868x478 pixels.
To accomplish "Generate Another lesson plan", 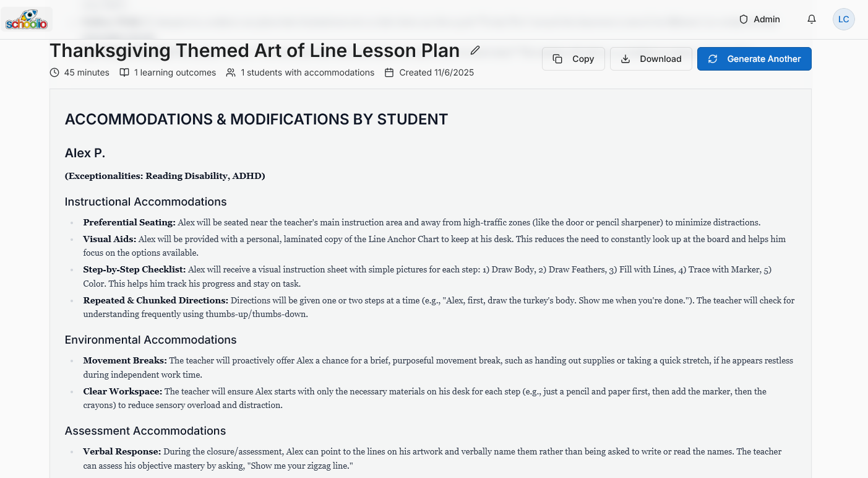I will [754, 59].
